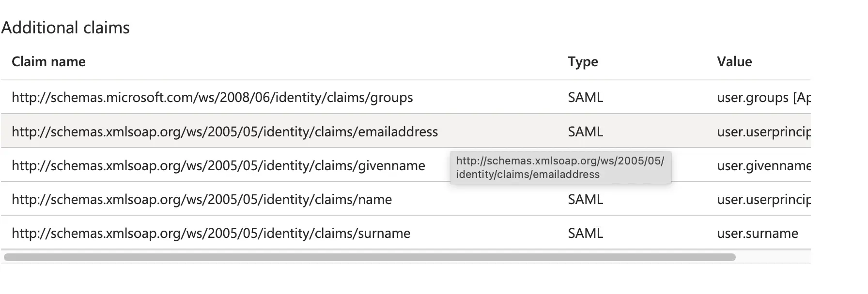The image size is (868, 294).
Task: Click the Type column header
Action: point(583,61)
